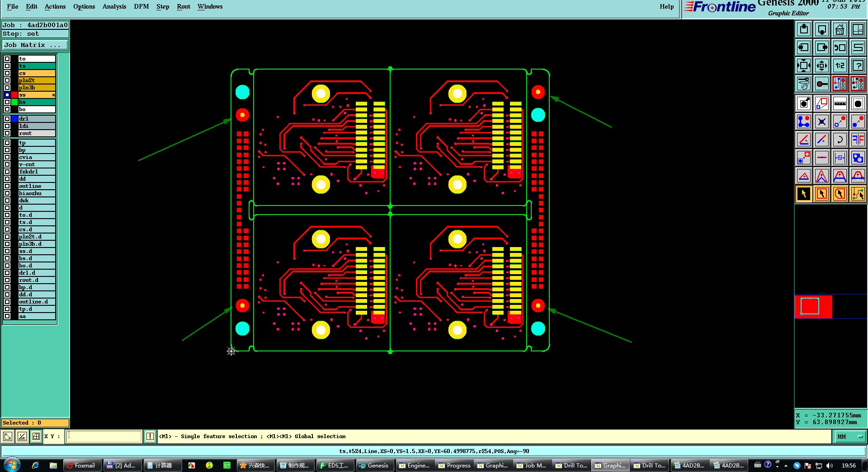Click the blue display color of drl layer
The image size is (868, 472).
pos(14,119)
